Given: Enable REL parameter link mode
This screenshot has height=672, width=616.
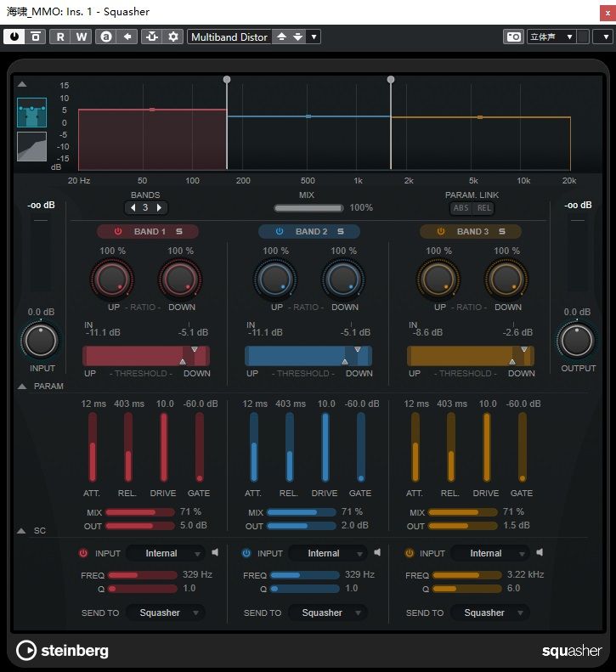Looking at the screenshot, I should (484, 208).
